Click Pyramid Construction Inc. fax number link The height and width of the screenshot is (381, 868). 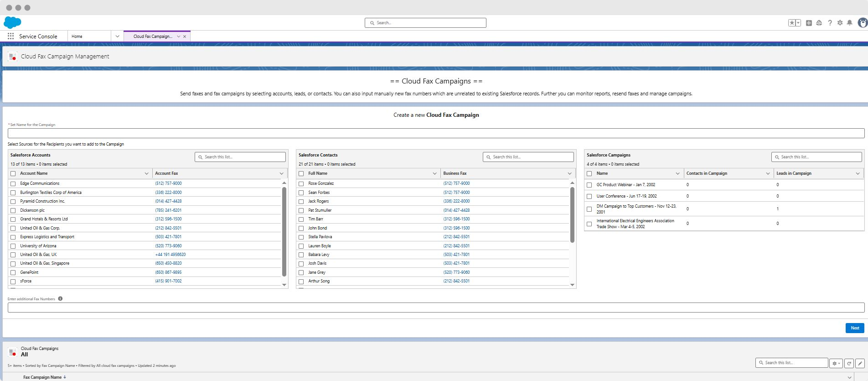click(x=168, y=201)
